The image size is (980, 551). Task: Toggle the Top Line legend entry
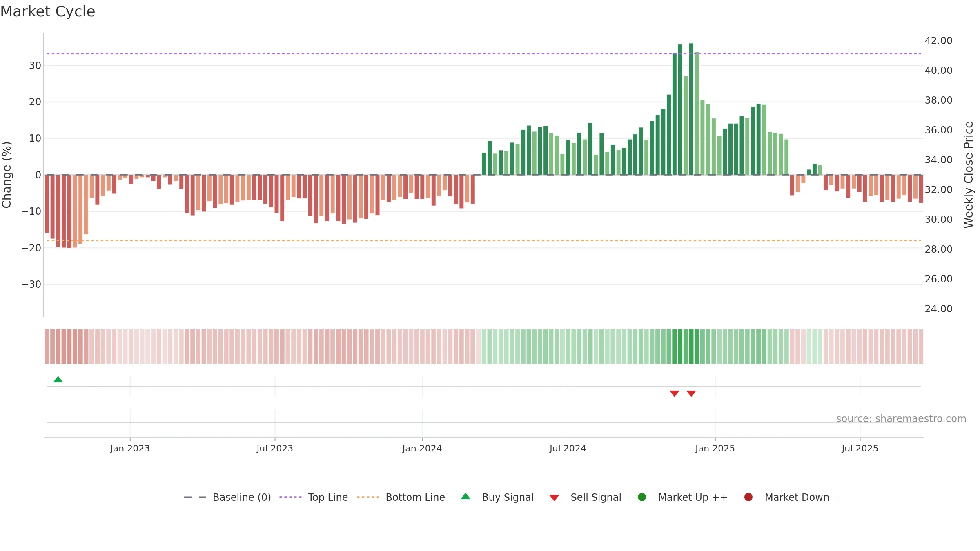point(314,497)
